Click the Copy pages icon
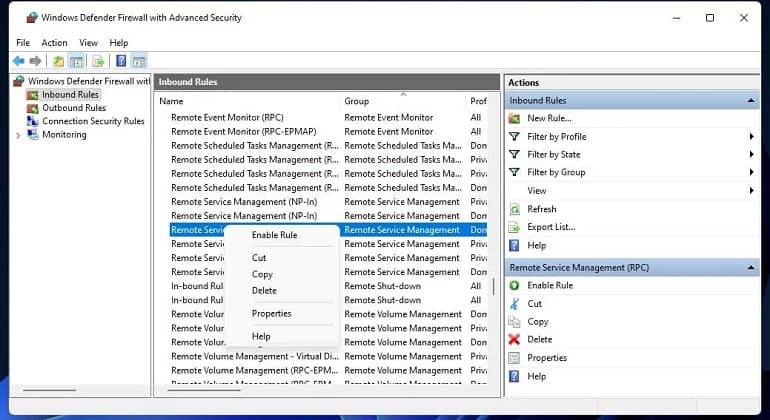Screen dimensions: 770x420 point(514,322)
